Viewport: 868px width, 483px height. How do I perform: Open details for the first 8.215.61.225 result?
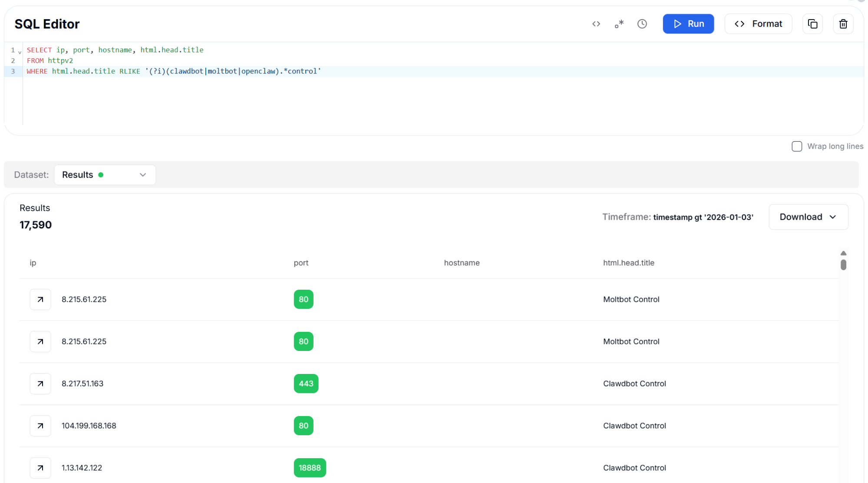coord(40,299)
